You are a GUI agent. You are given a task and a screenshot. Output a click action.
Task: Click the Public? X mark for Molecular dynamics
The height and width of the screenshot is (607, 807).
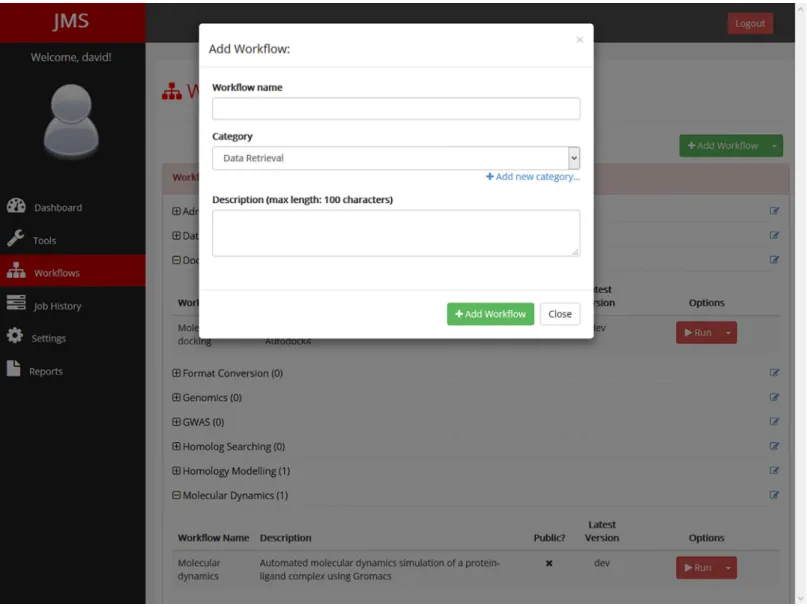tap(549, 564)
